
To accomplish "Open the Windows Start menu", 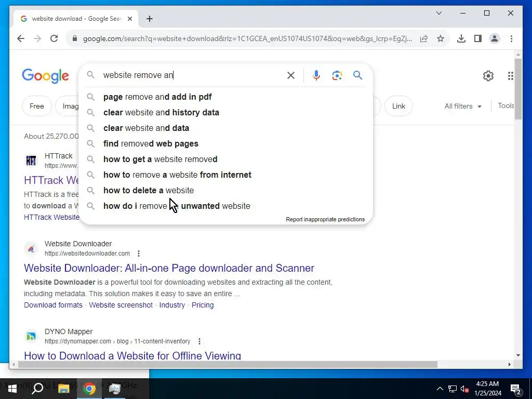I will click(12, 389).
